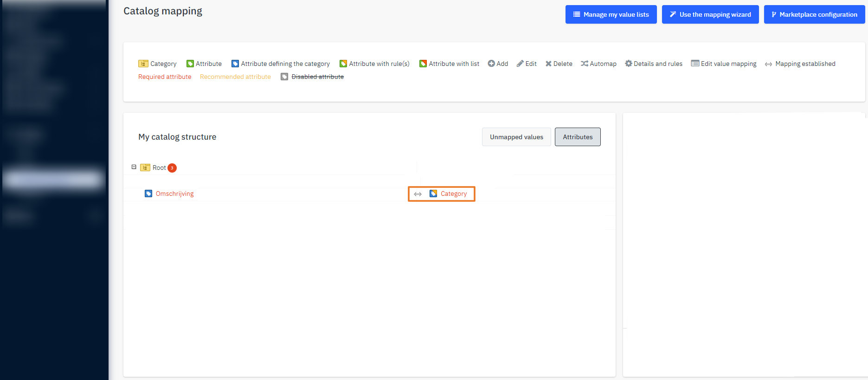Select the Omschrijving attribute

coord(174,193)
